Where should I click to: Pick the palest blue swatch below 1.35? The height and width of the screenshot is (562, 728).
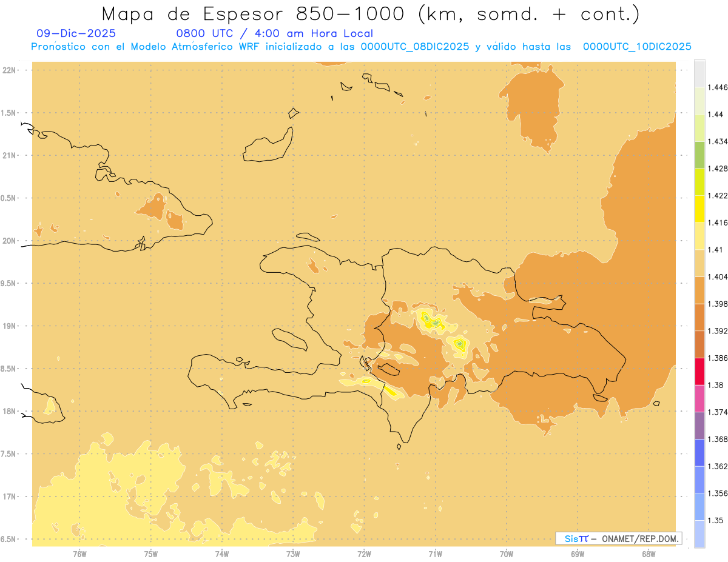click(699, 534)
